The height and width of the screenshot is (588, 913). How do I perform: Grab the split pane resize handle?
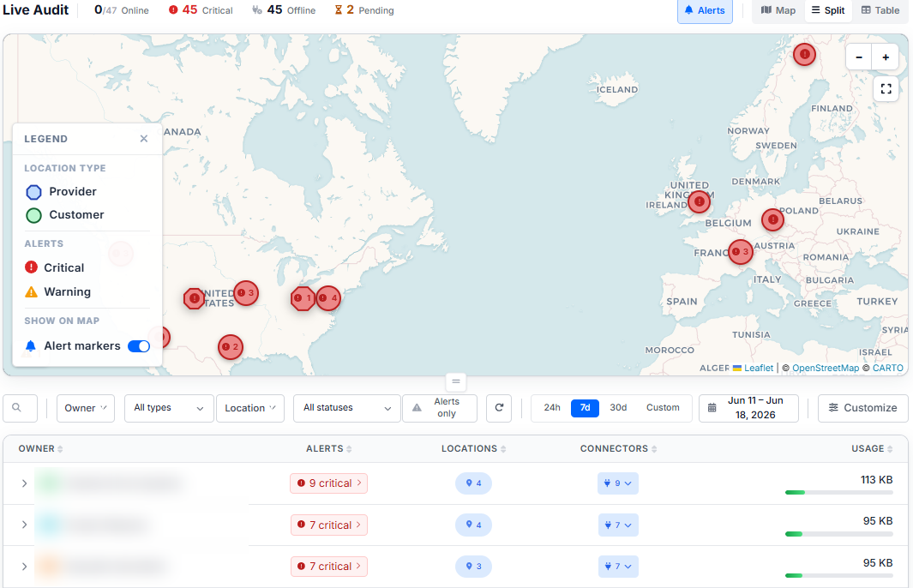click(456, 381)
